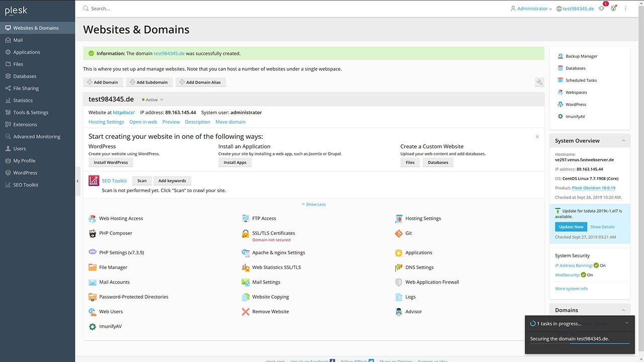This screenshot has width=644, height=362.
Task: Click the Install WordPress button
Action: pyautogui.click(x=111, y=162)
